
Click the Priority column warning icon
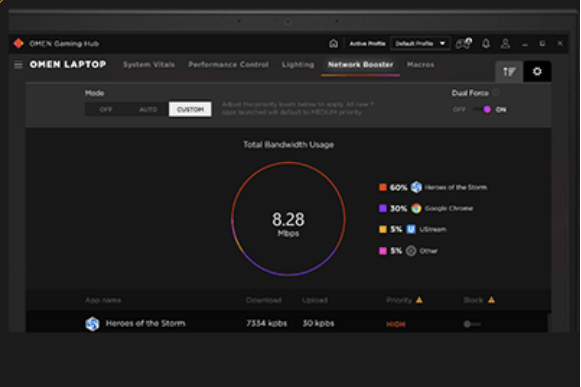419,300
